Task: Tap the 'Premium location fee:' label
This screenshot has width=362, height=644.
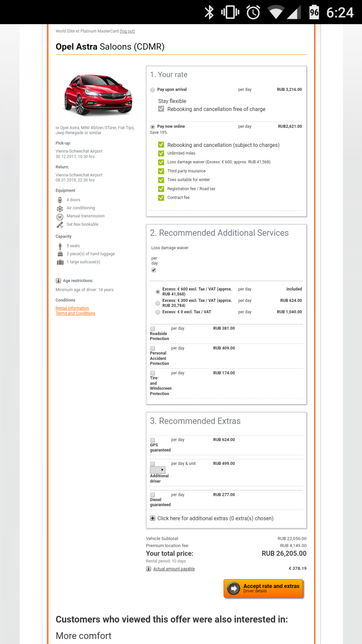Action: tap(167, 546)
